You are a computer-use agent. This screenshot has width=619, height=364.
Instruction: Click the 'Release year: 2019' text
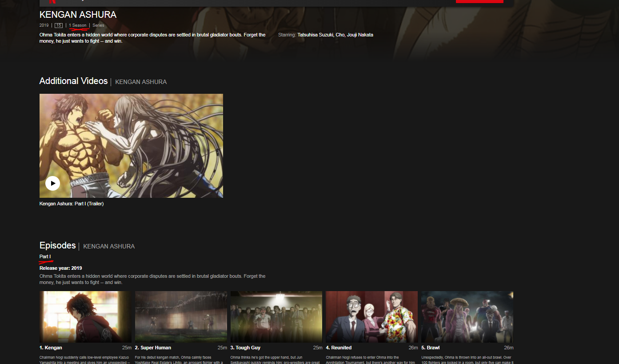pos(60,268)
